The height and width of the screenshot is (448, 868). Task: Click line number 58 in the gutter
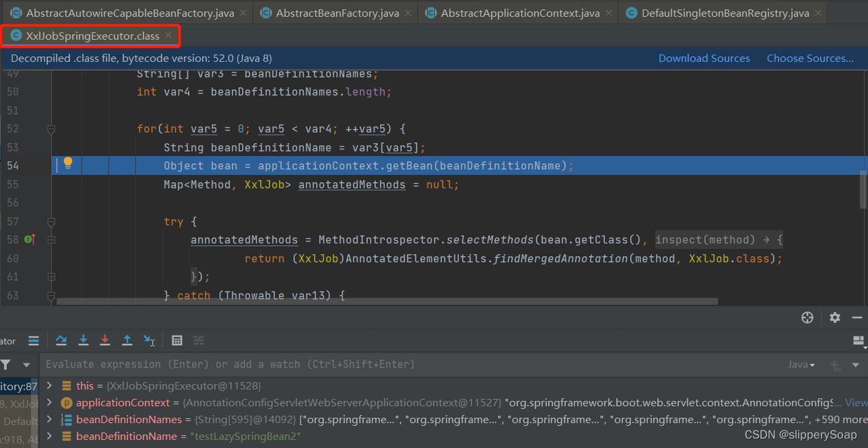[13, 239]
